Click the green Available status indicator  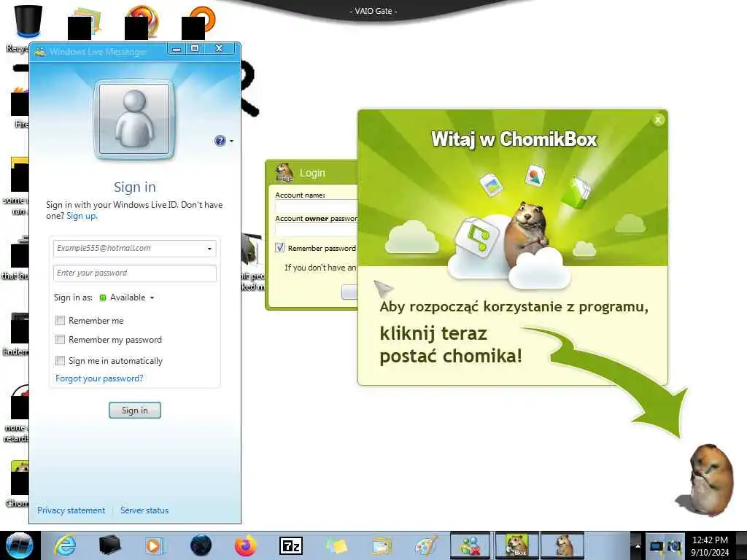[102, 297]
